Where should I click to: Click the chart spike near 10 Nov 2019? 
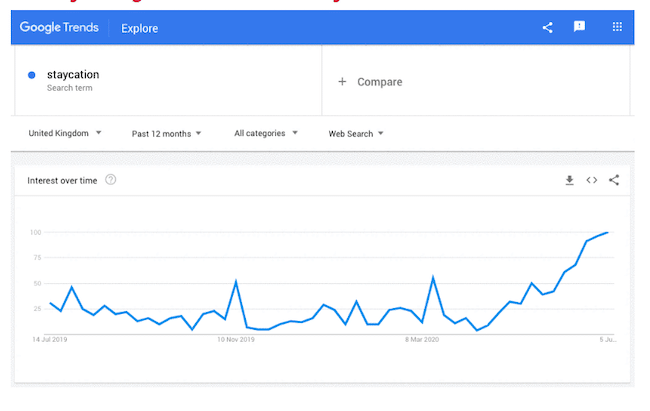pyautogui.click(x=236, y=281)
